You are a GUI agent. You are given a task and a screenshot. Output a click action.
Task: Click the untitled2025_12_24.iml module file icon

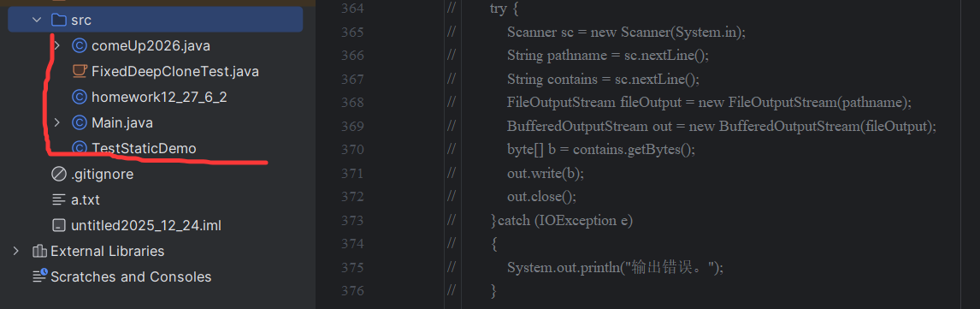pos(59,225)
